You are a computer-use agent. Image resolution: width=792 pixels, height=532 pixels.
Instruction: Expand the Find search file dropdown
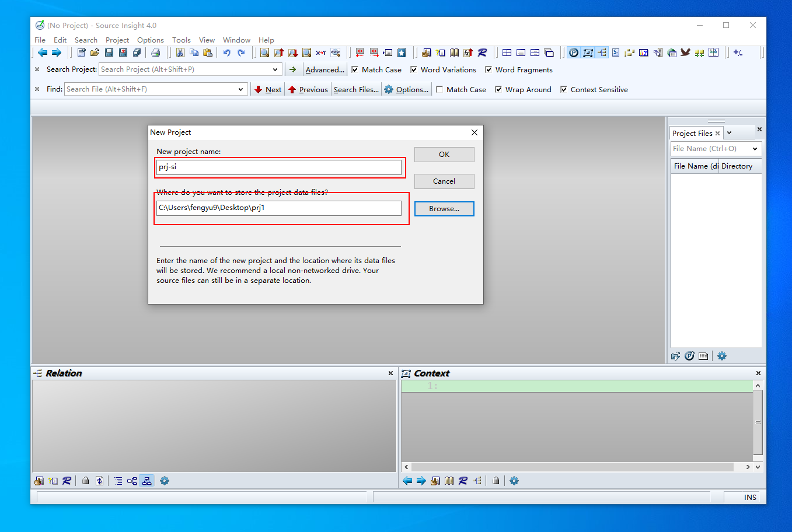coord(240,89)
